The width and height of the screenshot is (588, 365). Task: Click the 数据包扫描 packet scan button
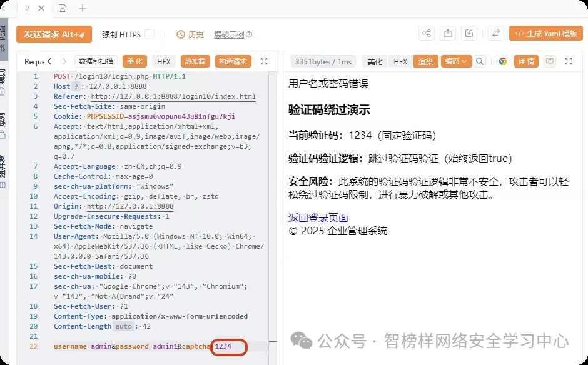(96, 61)
